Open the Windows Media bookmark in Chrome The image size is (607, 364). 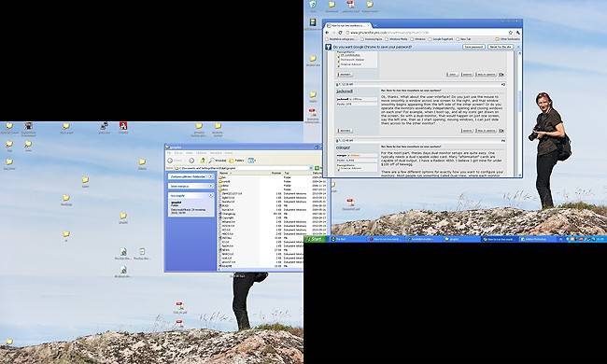point(396,39)
